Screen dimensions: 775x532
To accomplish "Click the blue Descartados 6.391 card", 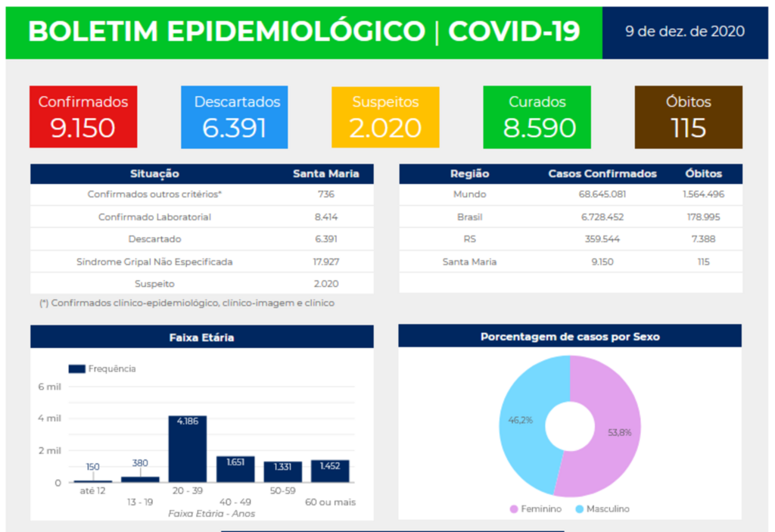I will (x=235, y=117).
